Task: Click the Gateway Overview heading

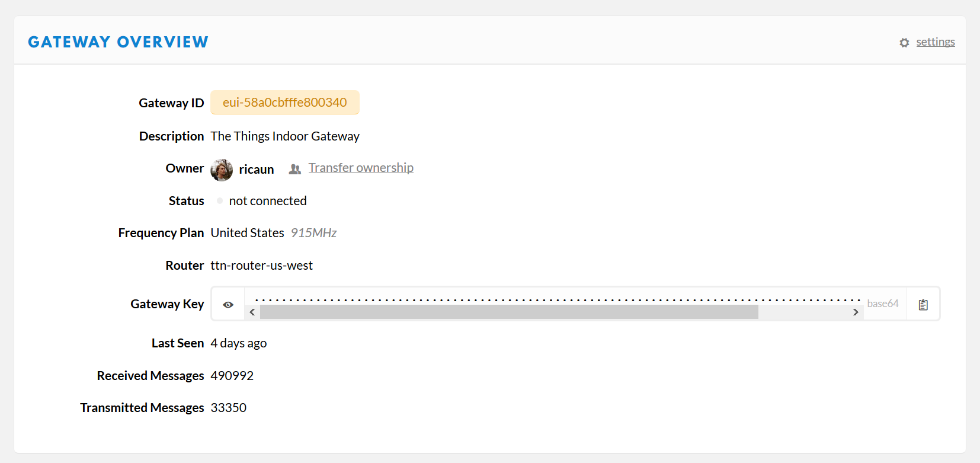Action: [118, 42]
